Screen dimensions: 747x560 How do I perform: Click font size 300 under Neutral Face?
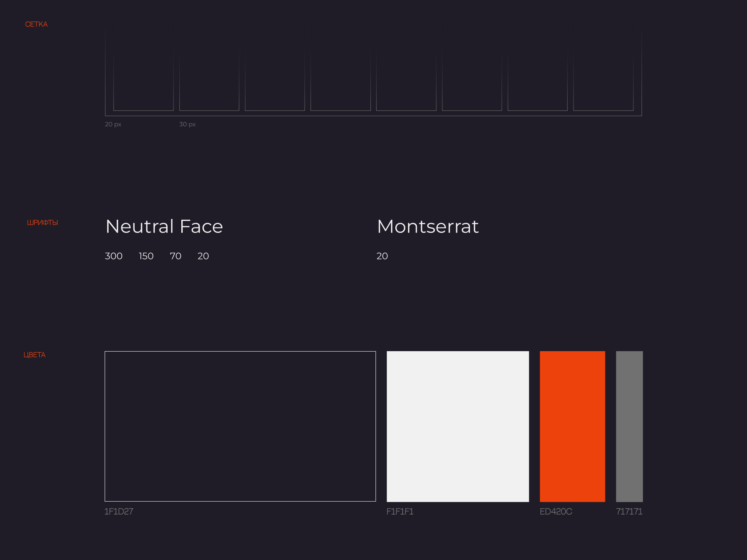click(114, 256)
